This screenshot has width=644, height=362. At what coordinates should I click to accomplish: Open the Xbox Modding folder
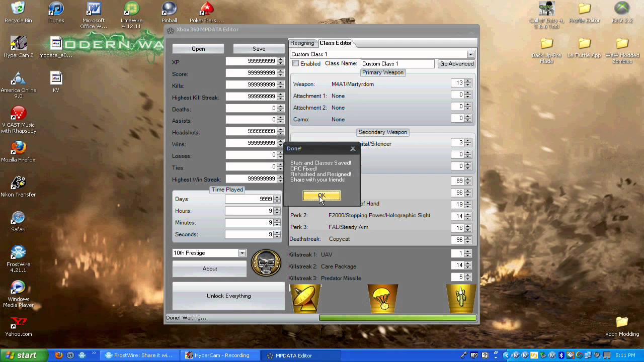coord(622,326)
